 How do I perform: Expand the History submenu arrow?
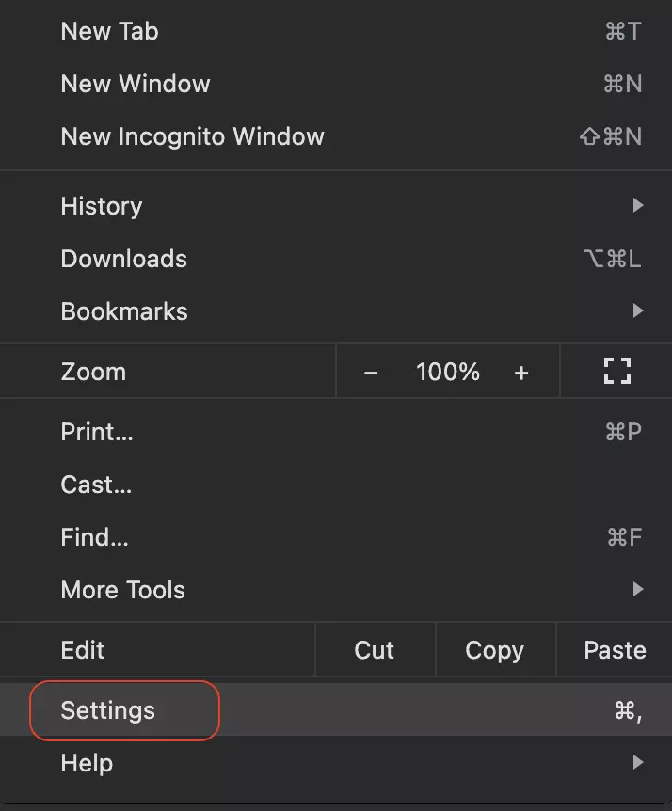pyautogui.click(x=638, y=205)
